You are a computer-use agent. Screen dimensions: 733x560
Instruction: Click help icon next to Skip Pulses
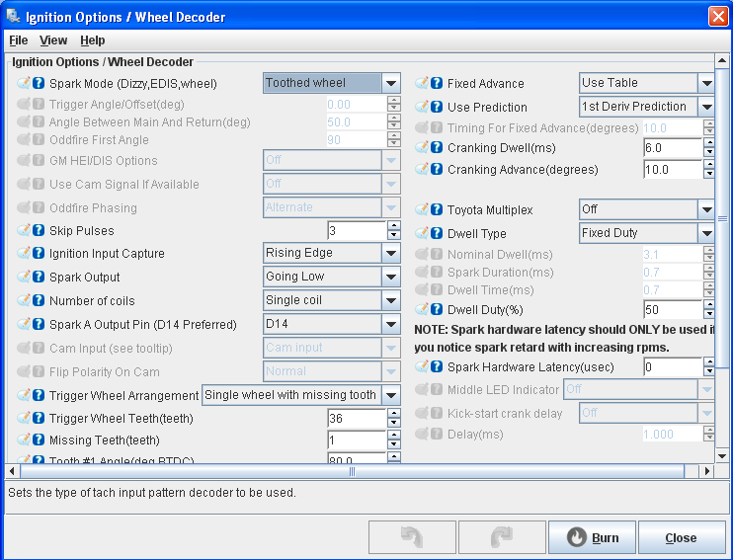(39, 231)
